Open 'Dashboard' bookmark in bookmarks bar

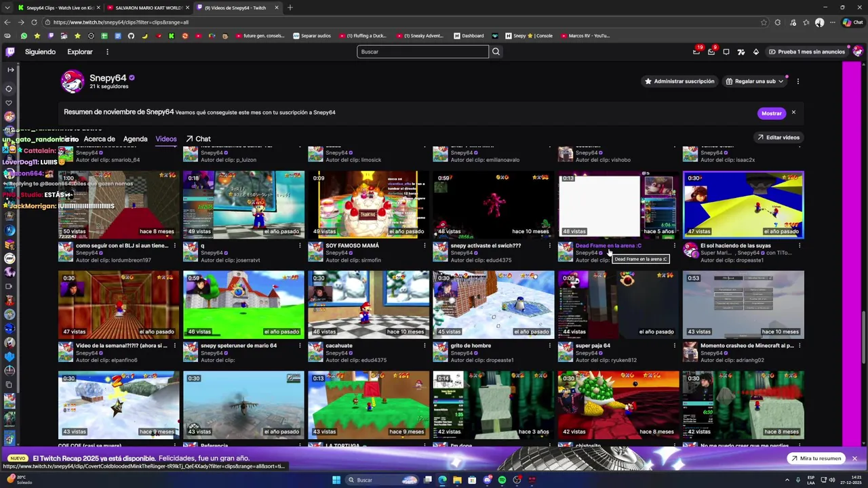click(469, 36)
